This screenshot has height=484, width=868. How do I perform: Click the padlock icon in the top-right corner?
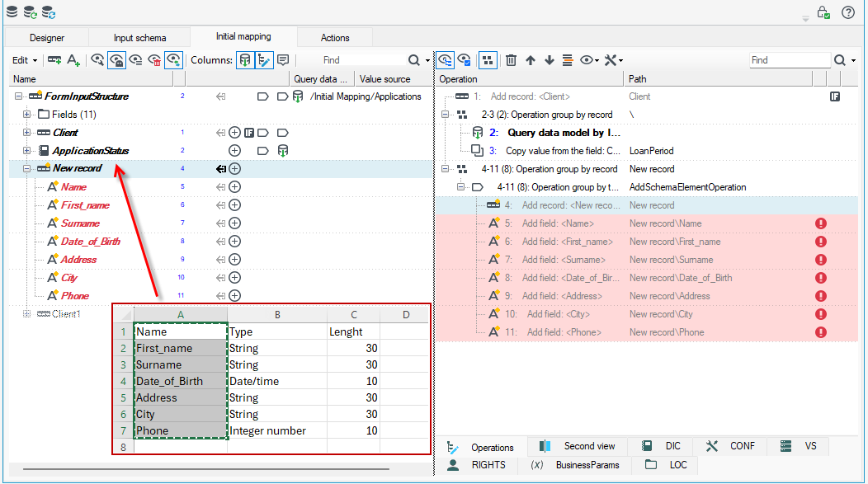(823, 12)
